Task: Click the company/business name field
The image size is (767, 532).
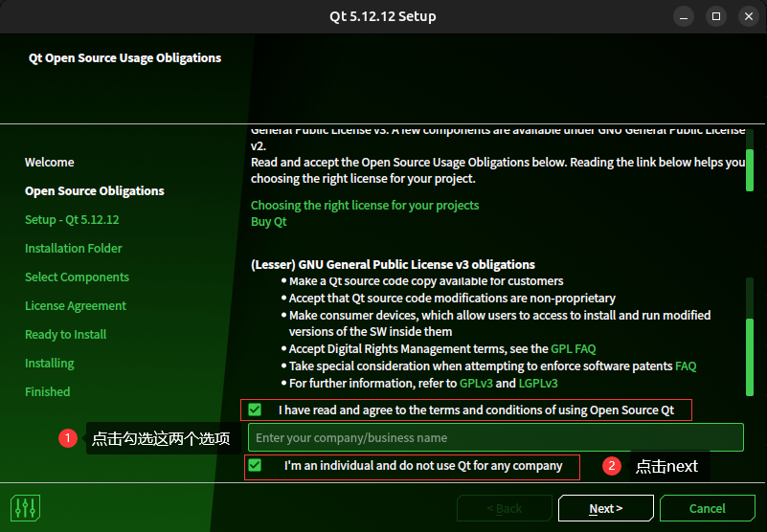Action: 496,437
